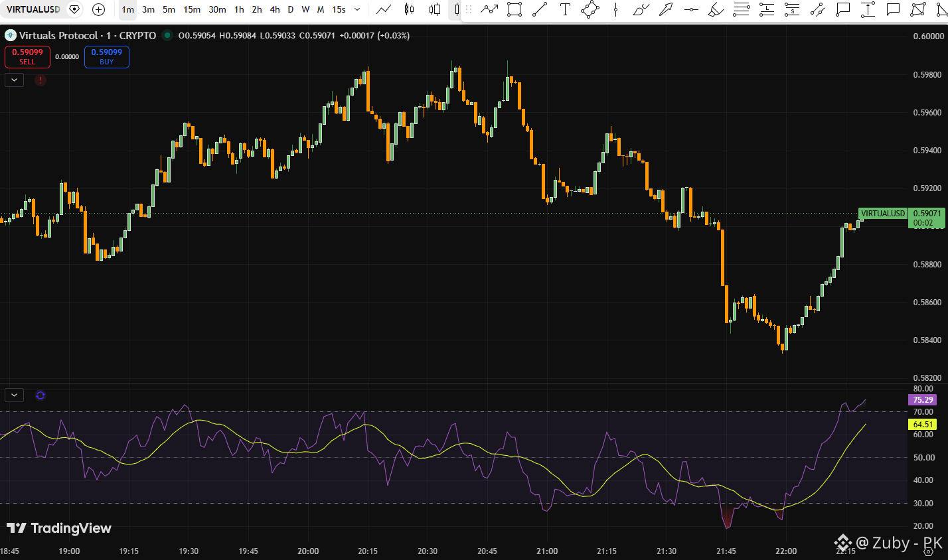
Task: Click the blue BUY 0.59099 button
Action: [107, 57]
